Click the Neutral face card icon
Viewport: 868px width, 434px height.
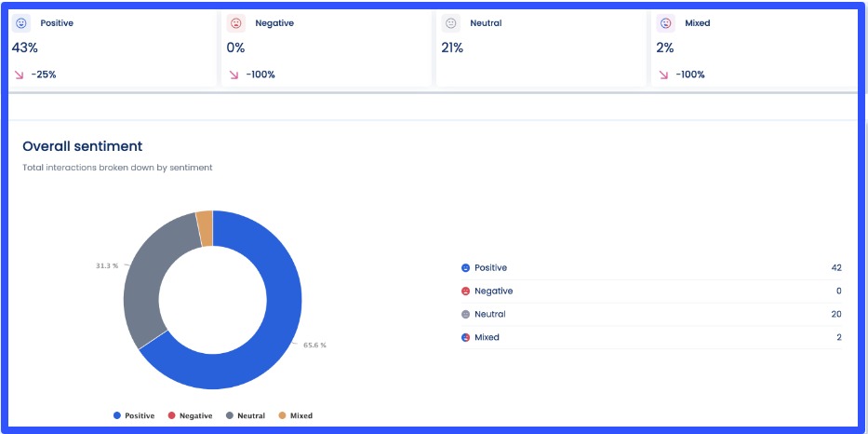(450, 23)
